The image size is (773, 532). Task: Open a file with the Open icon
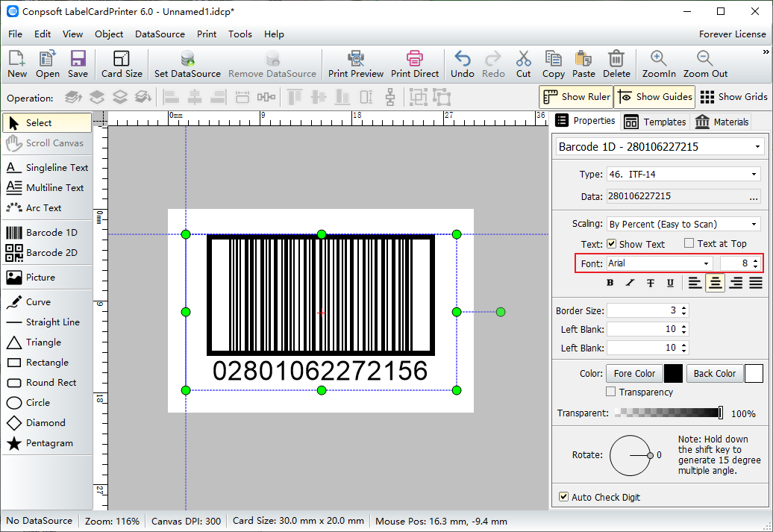(x=47, y=63)
